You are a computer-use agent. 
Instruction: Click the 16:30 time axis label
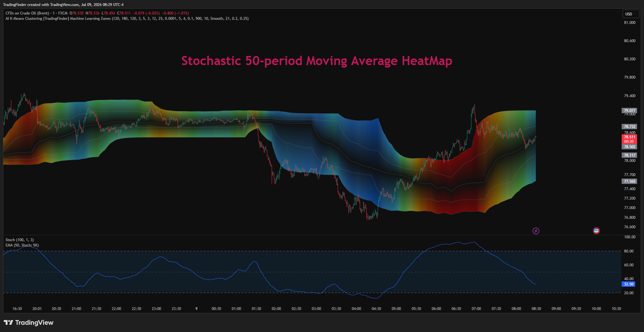[17, 309]
